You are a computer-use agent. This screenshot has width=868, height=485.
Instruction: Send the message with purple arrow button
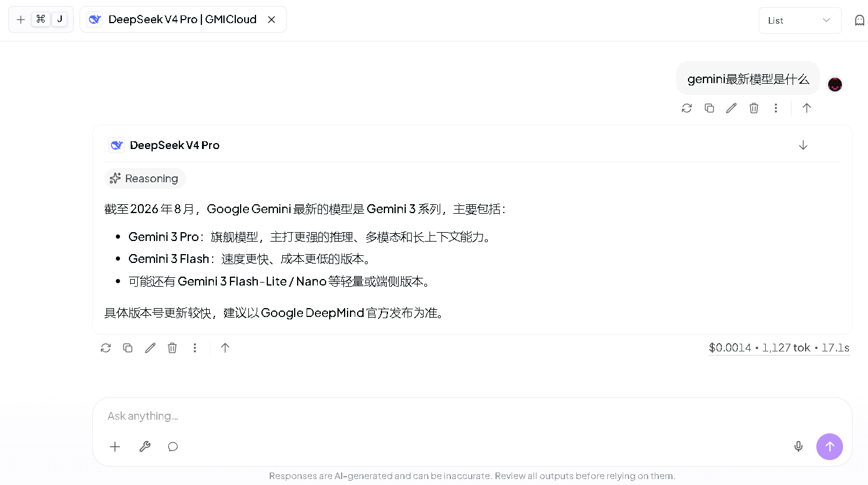click(829, 446)
